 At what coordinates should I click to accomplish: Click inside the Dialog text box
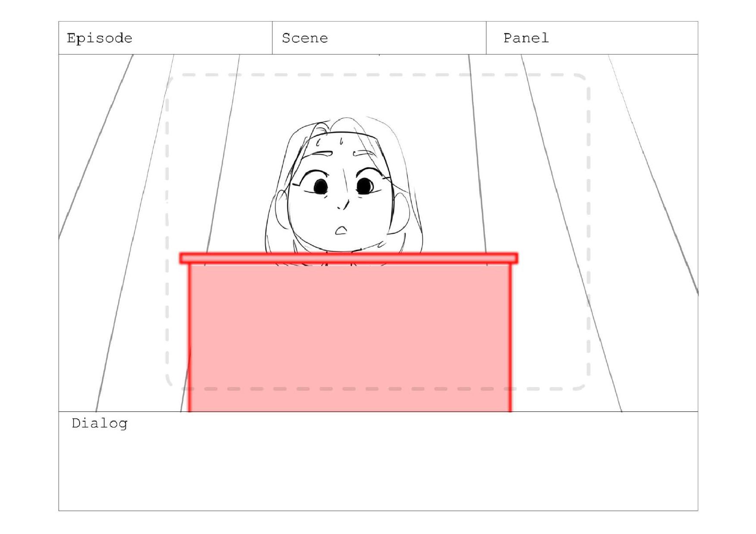(378, 461)
